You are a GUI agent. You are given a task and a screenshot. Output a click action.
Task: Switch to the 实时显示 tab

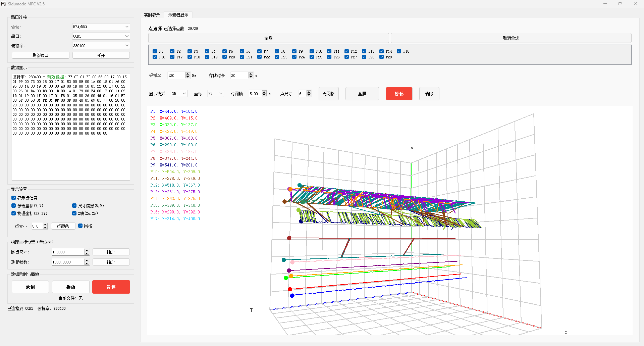(x=152, y=15)
